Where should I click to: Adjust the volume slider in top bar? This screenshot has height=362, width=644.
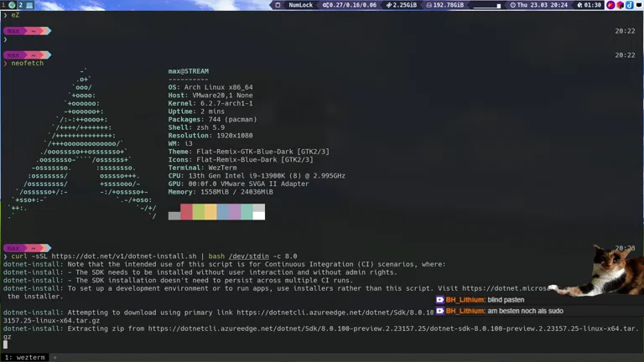coord(487,5)
